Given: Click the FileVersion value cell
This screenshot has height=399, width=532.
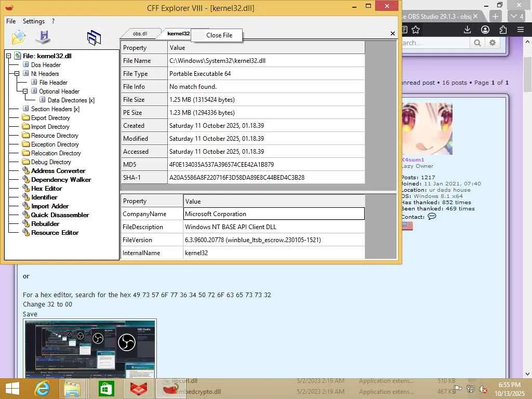Looking at the screenshot, I should (274, 240).
